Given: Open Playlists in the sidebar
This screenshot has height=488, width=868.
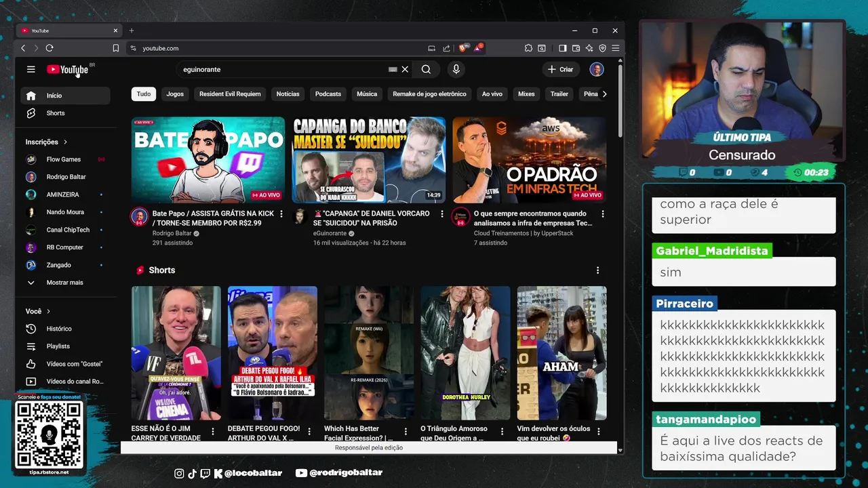Looking at the screenshot, I should pyautogui.click(x=65, y=346).
